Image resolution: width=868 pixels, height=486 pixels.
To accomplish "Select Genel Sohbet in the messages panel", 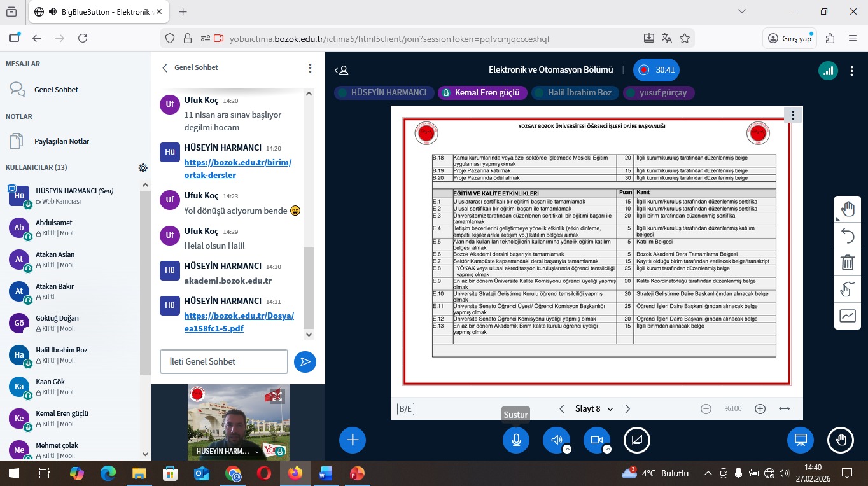I will tap(56, 90).
